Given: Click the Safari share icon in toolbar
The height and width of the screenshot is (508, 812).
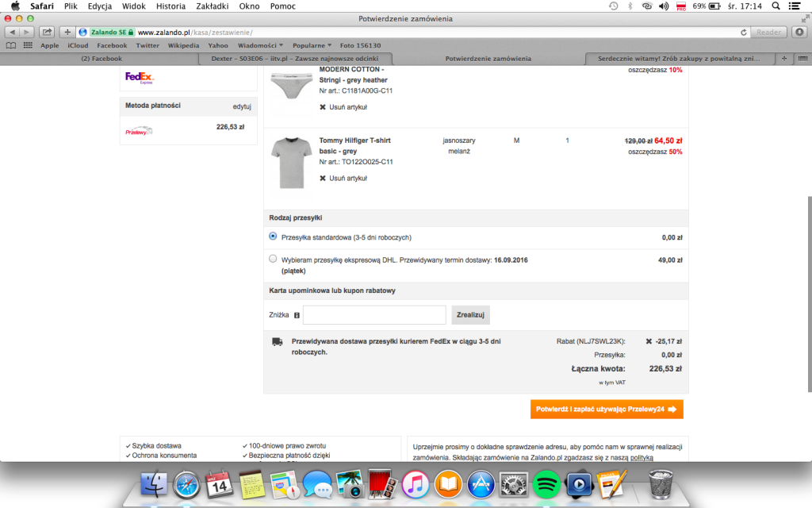Looking at the screenshot, I should click(48, 33).
